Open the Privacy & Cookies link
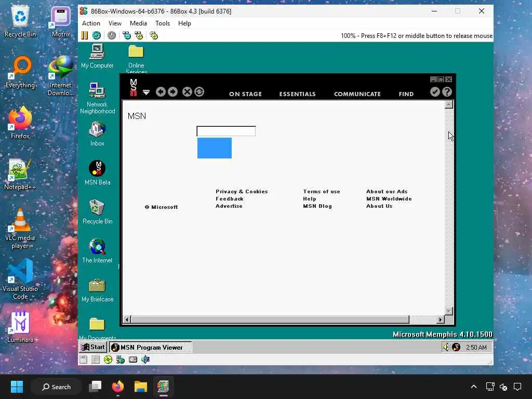This screenshot has height=399, width=532. [242, 191]
